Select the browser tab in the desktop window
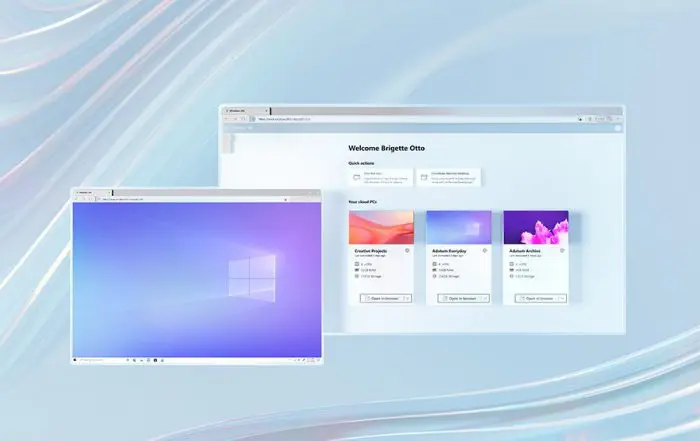This screenshot has height=441, width=700. 93,193
